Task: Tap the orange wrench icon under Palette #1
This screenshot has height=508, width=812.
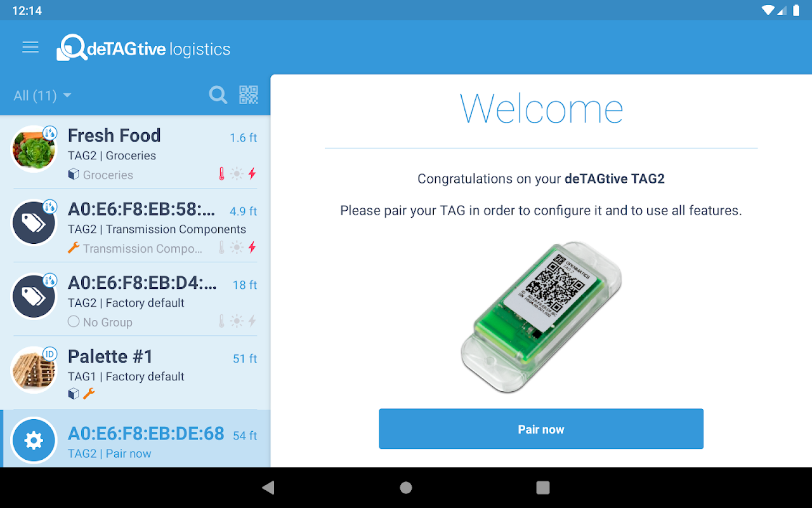Action: [89, 394]
